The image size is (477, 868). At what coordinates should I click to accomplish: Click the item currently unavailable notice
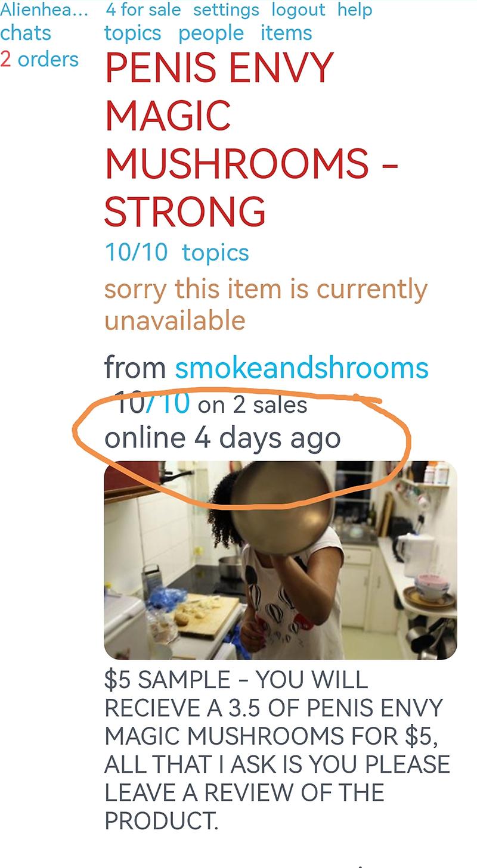click(x=266, y=304)
